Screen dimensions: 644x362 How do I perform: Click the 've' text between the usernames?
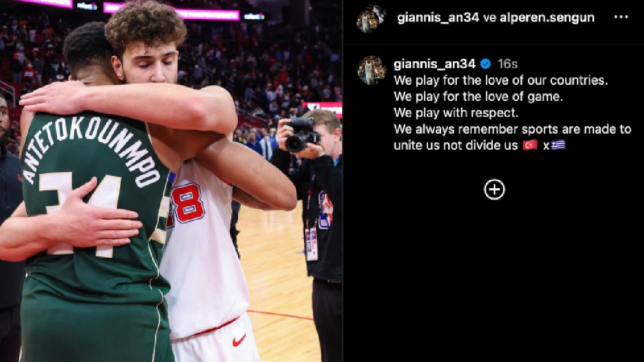(x=489, y=18)
